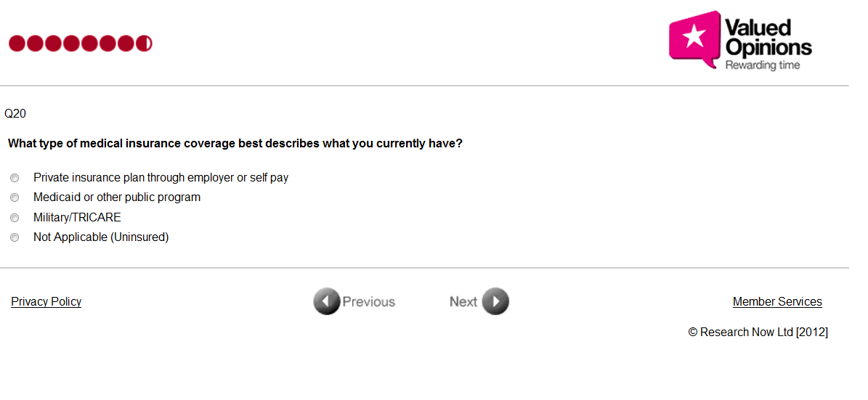The height and width of the screenshot is (400, 868).
Task: Select the Private insurance plan radio button
Action: (15, 178)
